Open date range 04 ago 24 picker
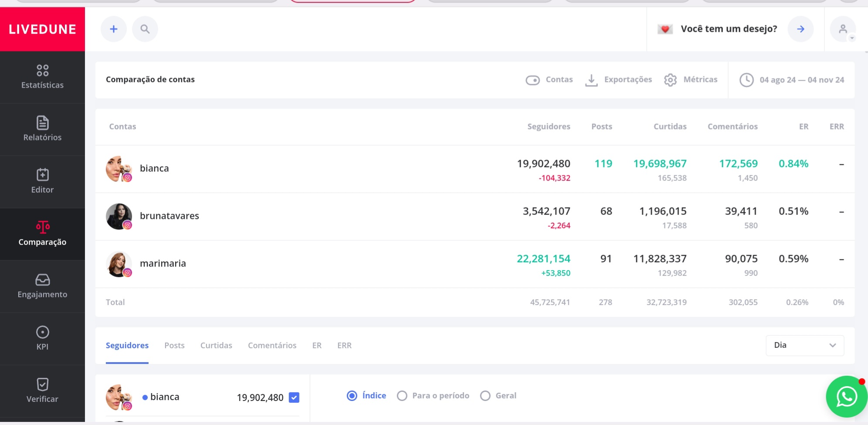 click(792, 80)
